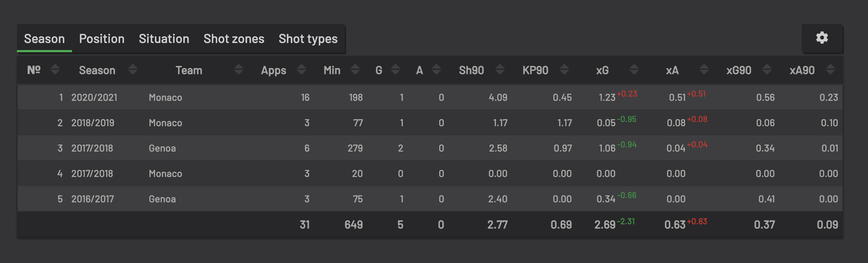Switch to the Position tab

(x=102, y=39)
